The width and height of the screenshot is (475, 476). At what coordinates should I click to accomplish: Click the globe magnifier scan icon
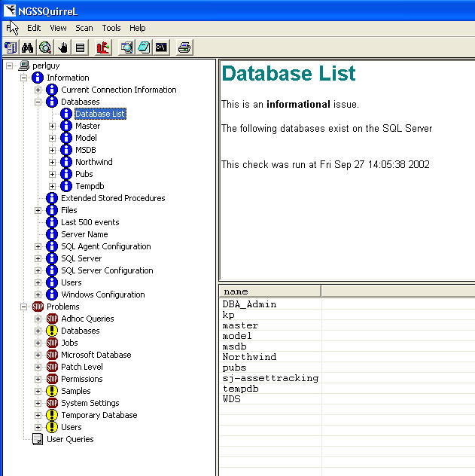click(x=45, y=47)
